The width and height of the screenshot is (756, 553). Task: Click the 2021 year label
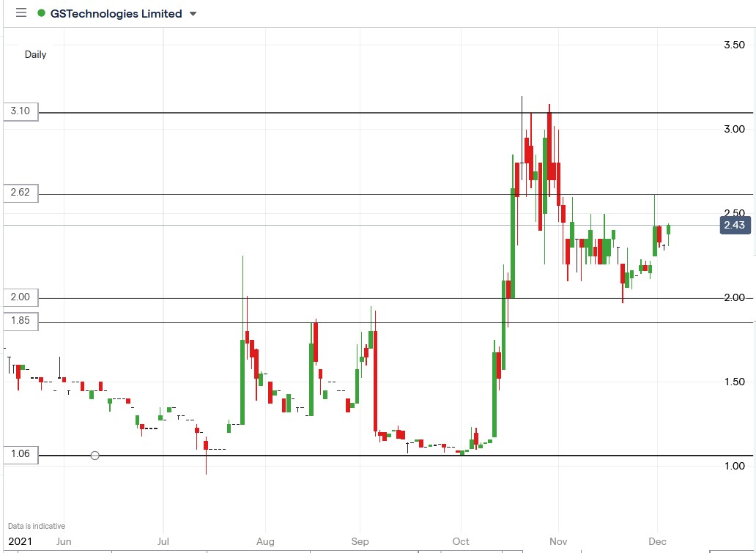tap(21, 541)
